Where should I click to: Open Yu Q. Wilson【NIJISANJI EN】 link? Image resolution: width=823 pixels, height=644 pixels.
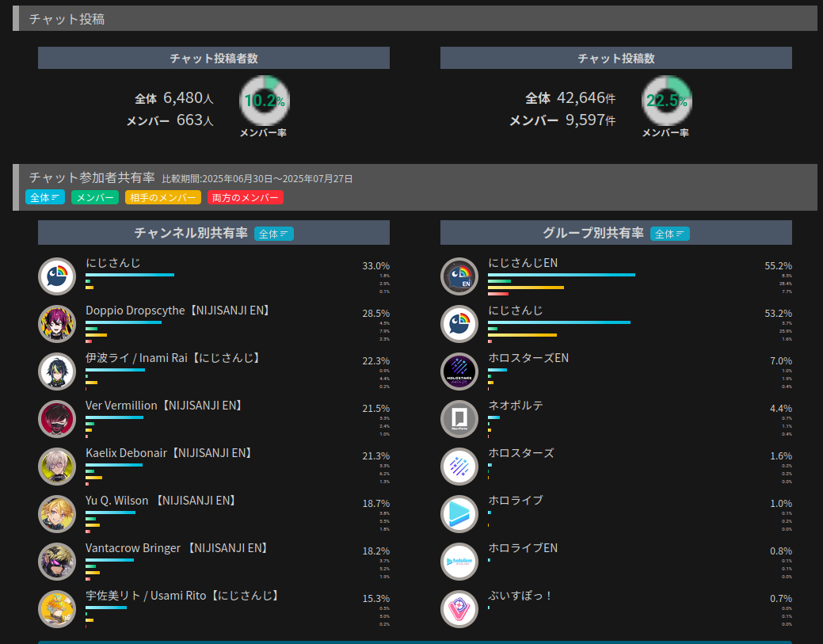(161, 501)
